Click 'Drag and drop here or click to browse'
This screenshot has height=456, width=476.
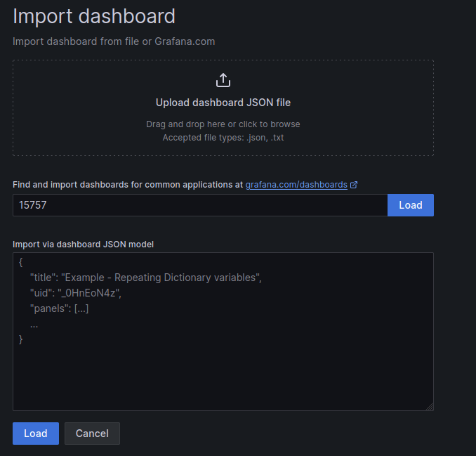click(x=223, y=124)
